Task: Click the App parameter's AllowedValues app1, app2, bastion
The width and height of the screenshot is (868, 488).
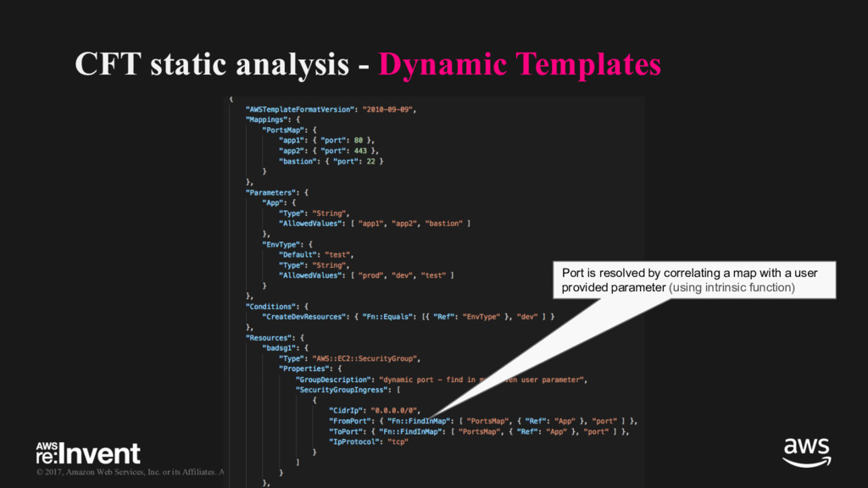Action: [375, 224]
